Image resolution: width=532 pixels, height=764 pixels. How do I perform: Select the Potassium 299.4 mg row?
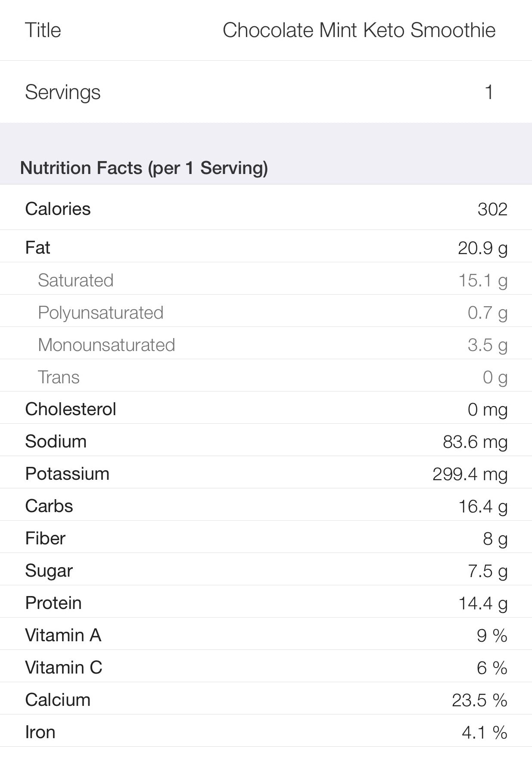(266, 472)
